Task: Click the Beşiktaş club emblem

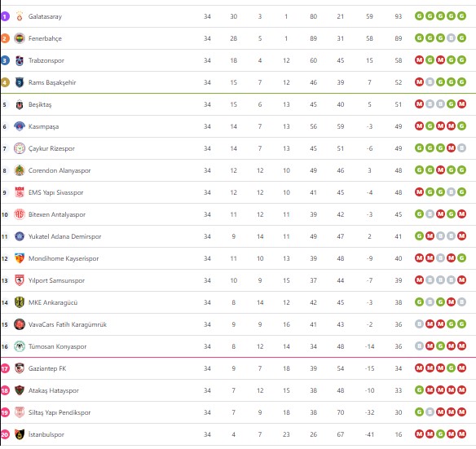Action: point(20,104)
